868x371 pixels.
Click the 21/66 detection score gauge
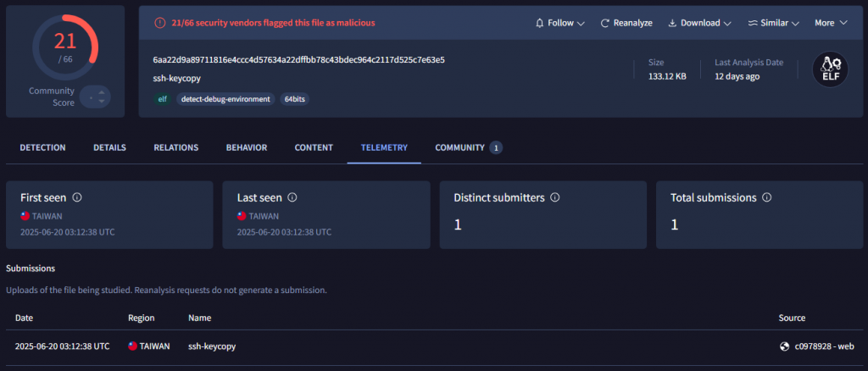pyautogui.click(x=65, y=47)
